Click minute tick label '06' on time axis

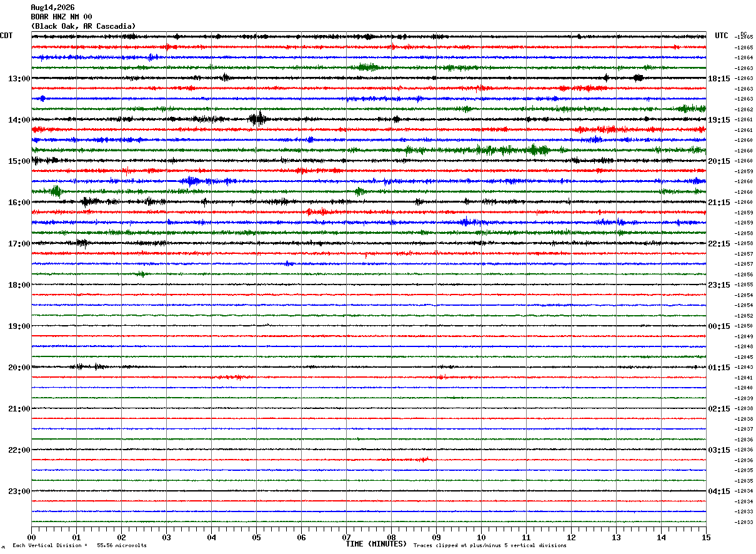(x=301, y=537)
